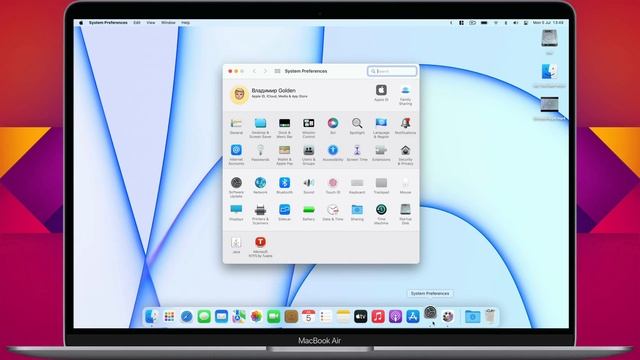Image resolution: width=640 pixels, height=360 pixels.
Task: Open Sound preferences
Action: point(309,183)
